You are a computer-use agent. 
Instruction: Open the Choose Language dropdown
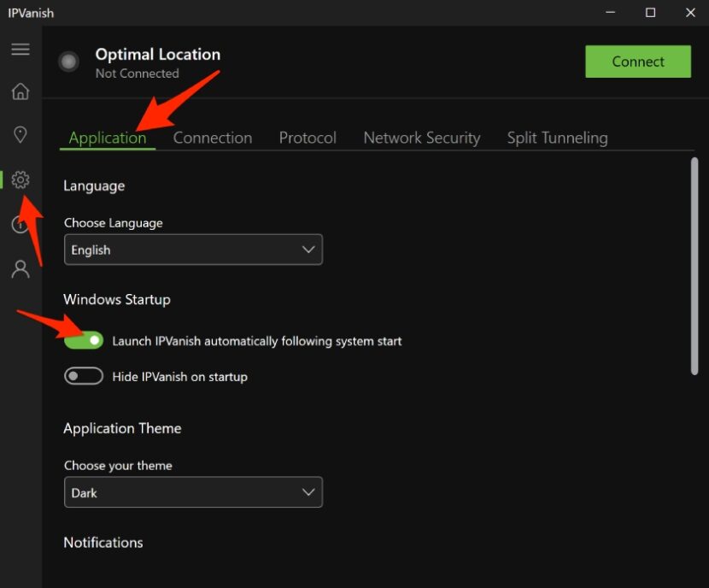(x=193, y=250)
